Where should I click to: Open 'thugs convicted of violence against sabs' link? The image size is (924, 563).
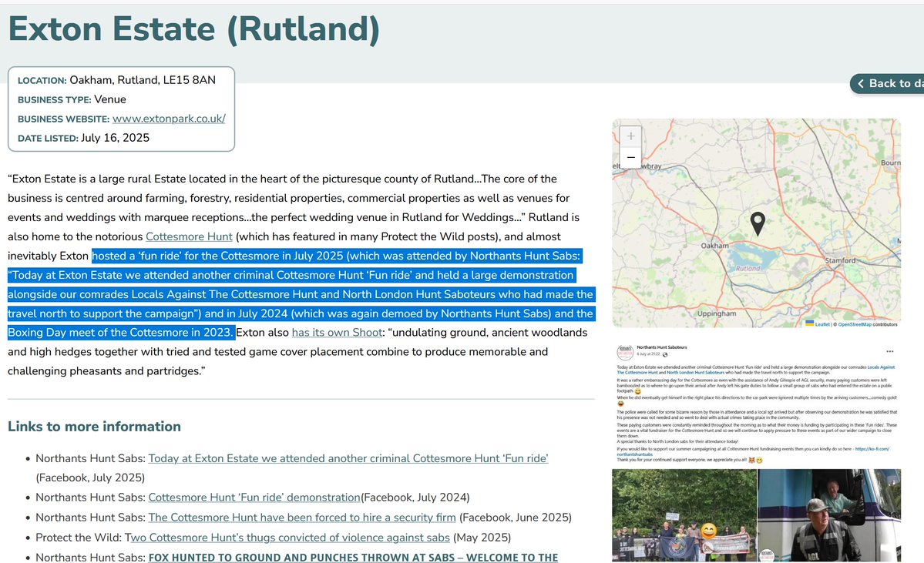[x=289, y=538]
